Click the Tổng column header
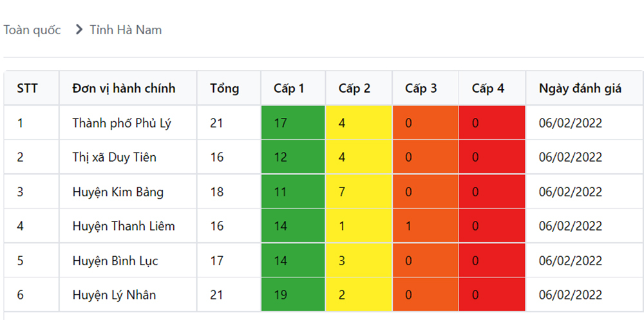Screen dimensions: 644x320 [224, 88]
